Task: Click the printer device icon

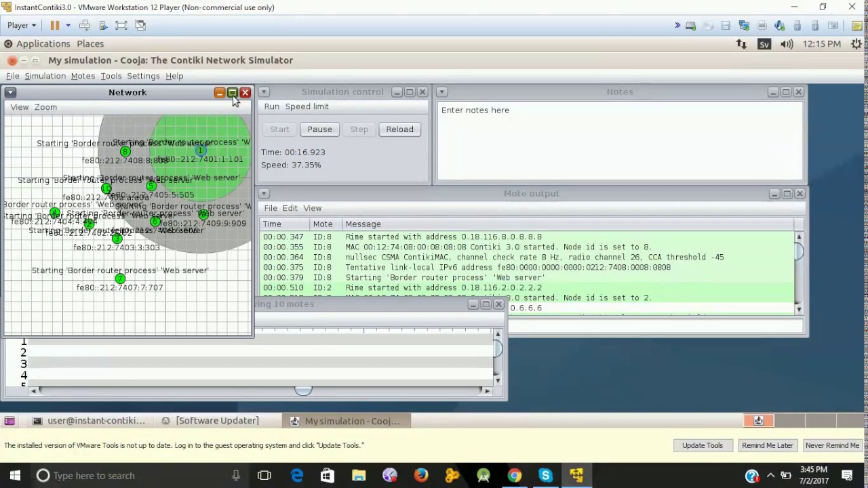Action: tap(762, 25)
